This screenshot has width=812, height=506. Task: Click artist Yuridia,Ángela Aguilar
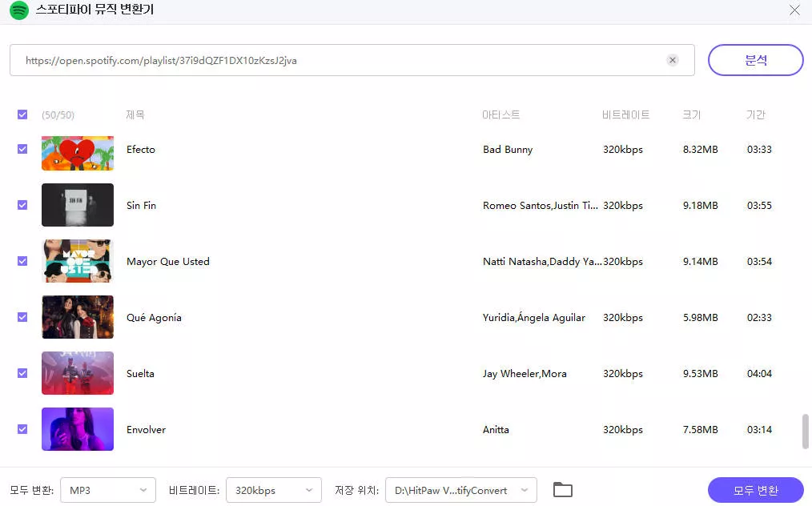[534, 318]
